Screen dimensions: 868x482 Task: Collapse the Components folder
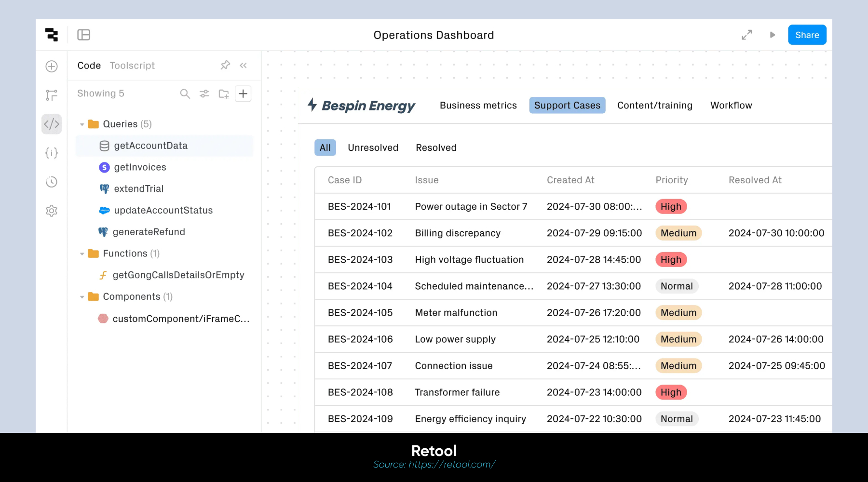pyautogui.click(x=82, y=297)
